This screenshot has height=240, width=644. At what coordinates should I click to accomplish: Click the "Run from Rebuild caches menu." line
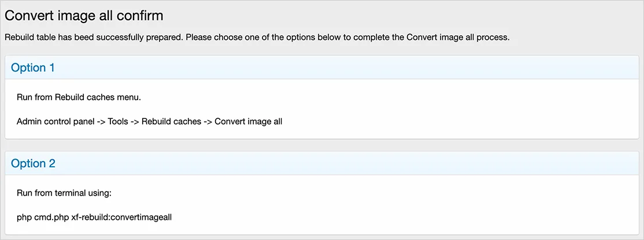[x=79, y=97]
